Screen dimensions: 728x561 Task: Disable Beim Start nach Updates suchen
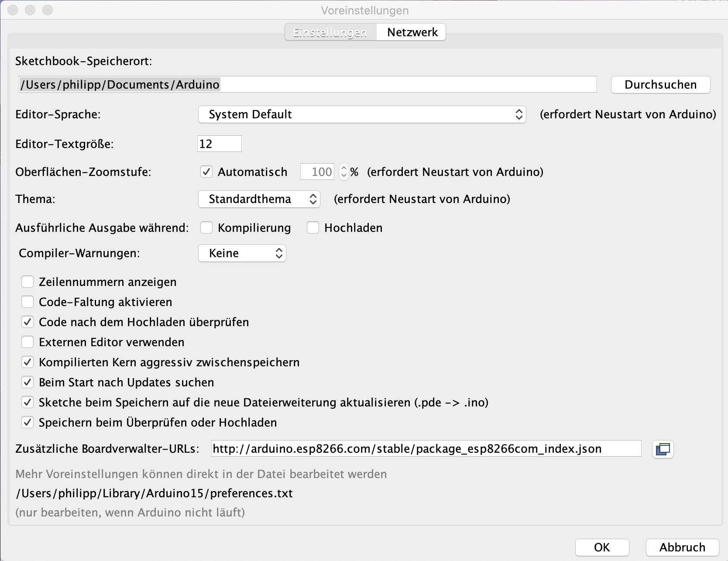[27, 382]
